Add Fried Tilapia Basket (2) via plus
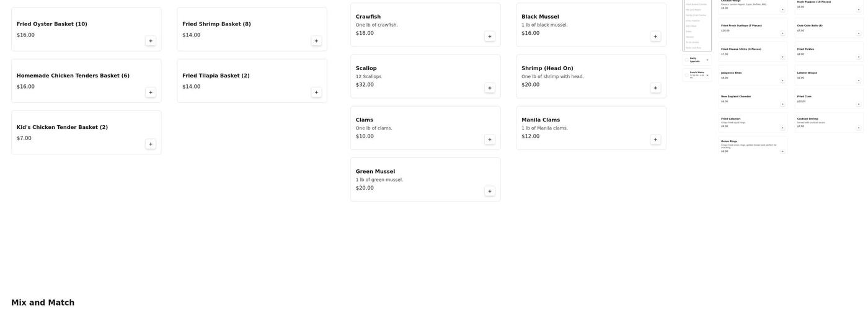Viewport: 868px width, 310px height. coord(316,93)
